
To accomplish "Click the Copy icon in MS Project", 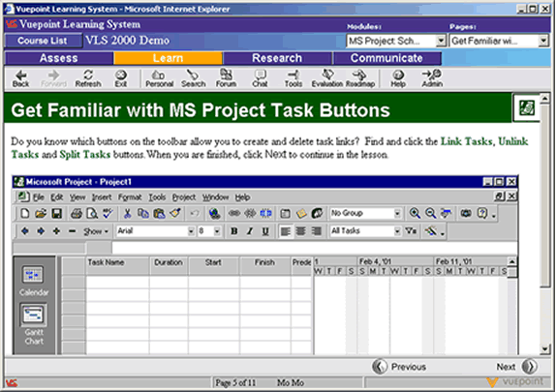I will click(x=143, y=213).
